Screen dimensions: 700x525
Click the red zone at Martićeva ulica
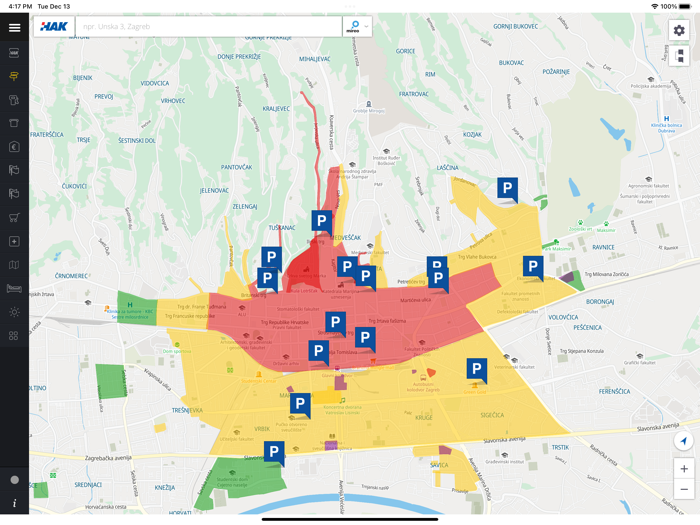point(416,300)
